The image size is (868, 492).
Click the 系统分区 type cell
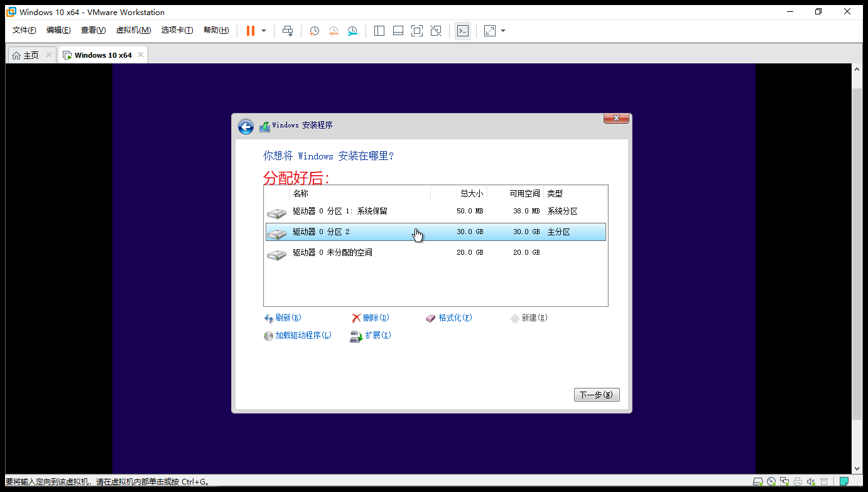(562, 211)
